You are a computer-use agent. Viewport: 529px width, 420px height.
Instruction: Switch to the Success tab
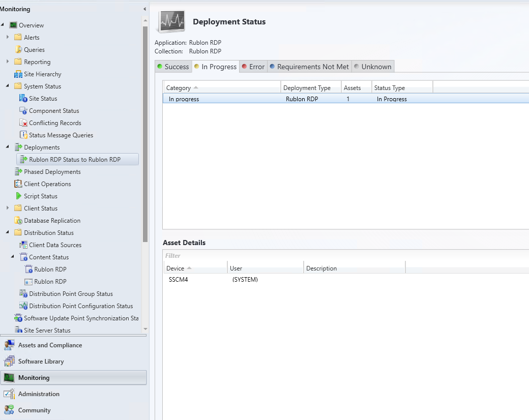(x=172, y=67)
